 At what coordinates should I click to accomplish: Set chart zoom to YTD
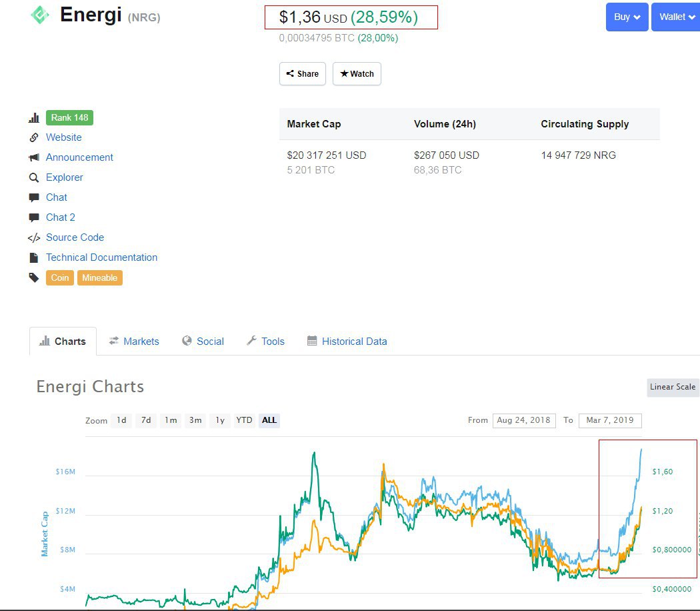pos(244,420)
